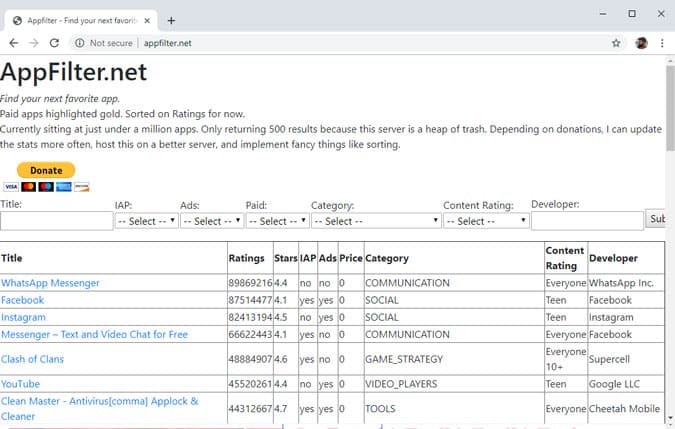Viewport: 675px width, 429px height.
Task: Open a new tab with plus icon
Action: 171,20
